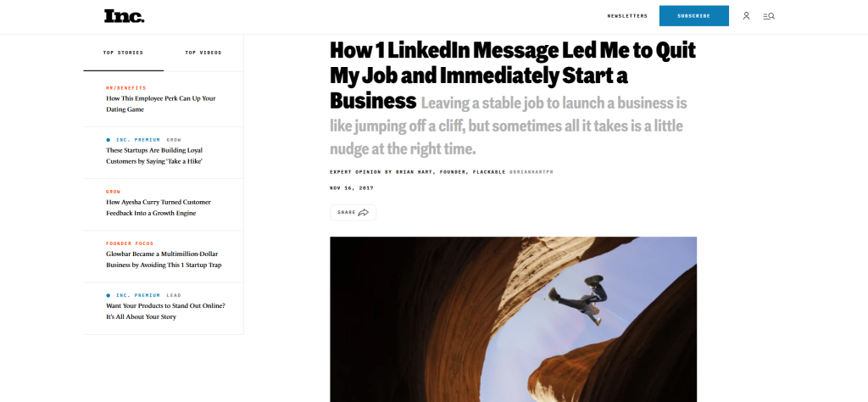This screenshot has width=868, height=402.
Task: Click the share arrow icon
Action: (x=364, y=213)
